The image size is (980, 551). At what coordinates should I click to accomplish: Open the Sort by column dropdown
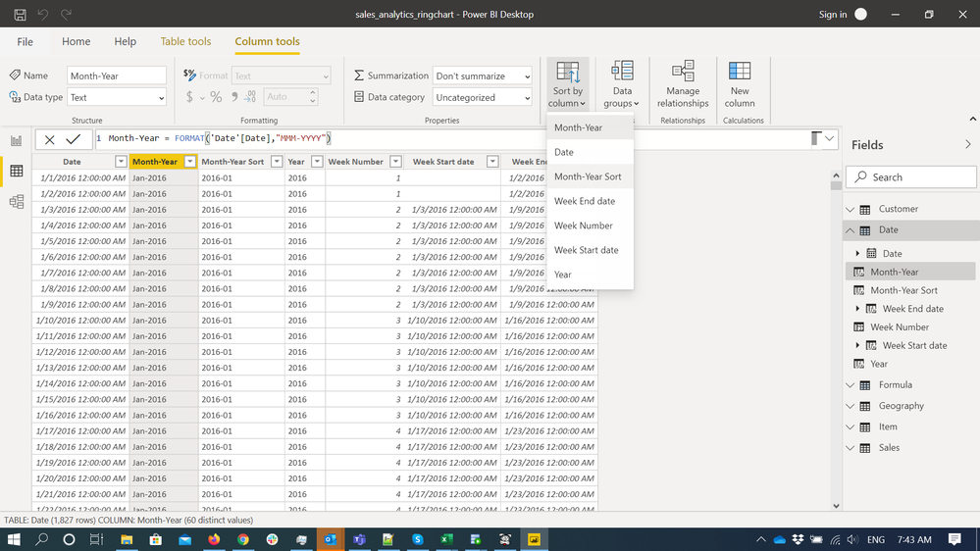[568, 84]
